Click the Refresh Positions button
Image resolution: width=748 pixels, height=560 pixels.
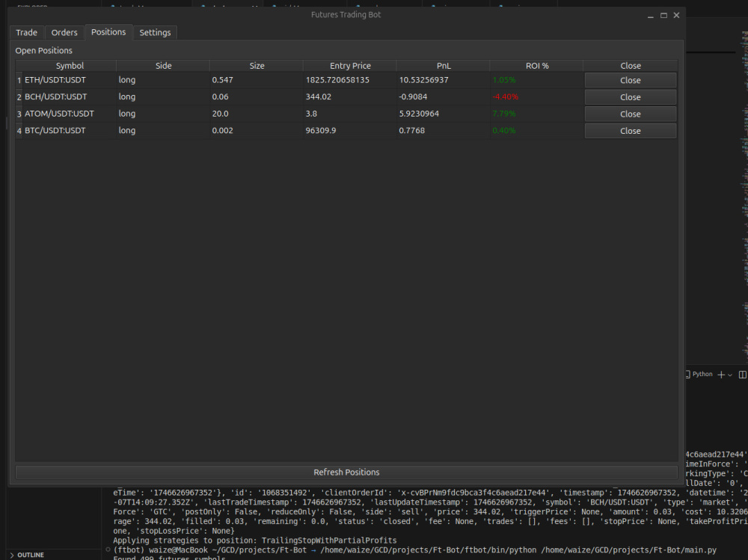click(346, 473)
